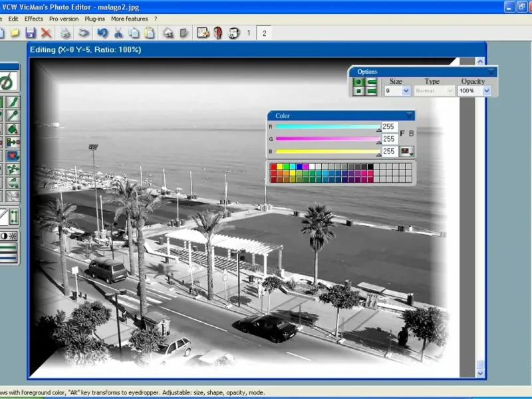Collapse the Color panel using its arrow
The image size is (532, 399).
[409, 115]
